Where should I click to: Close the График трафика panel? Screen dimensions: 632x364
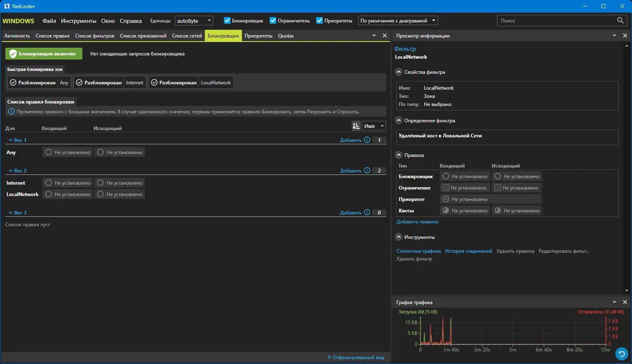[625, 302]
